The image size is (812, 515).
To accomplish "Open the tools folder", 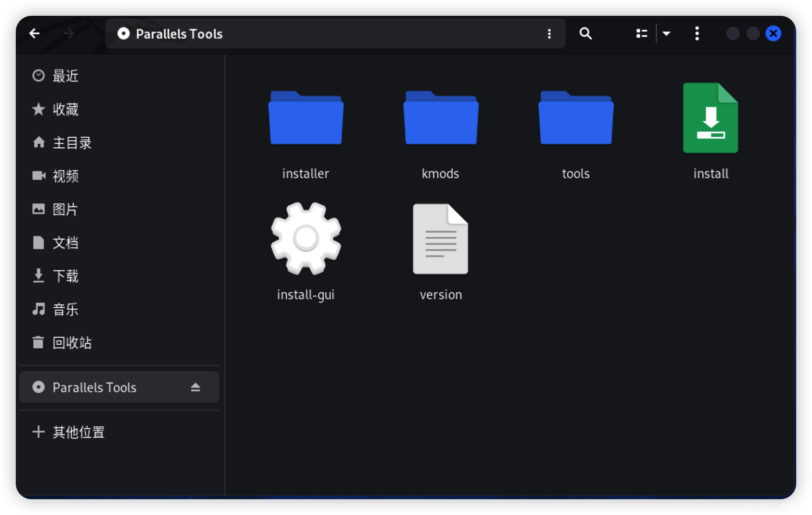I will click(576, 118).
